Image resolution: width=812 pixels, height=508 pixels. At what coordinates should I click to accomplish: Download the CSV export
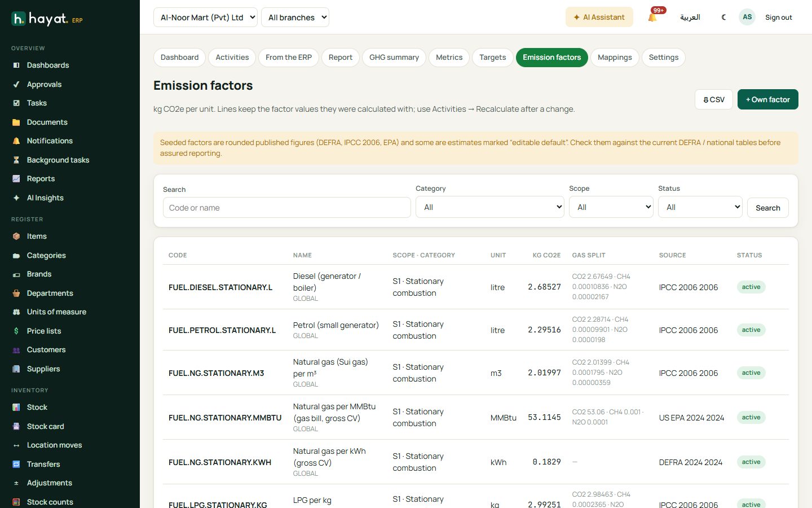click(x=714, y=99)
